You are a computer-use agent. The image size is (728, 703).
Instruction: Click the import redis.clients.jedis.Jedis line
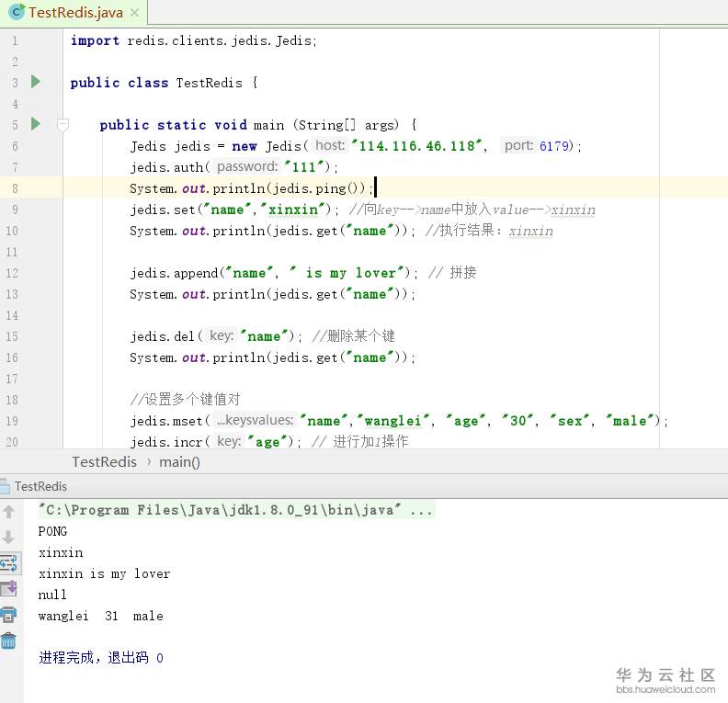coord(194,40)
